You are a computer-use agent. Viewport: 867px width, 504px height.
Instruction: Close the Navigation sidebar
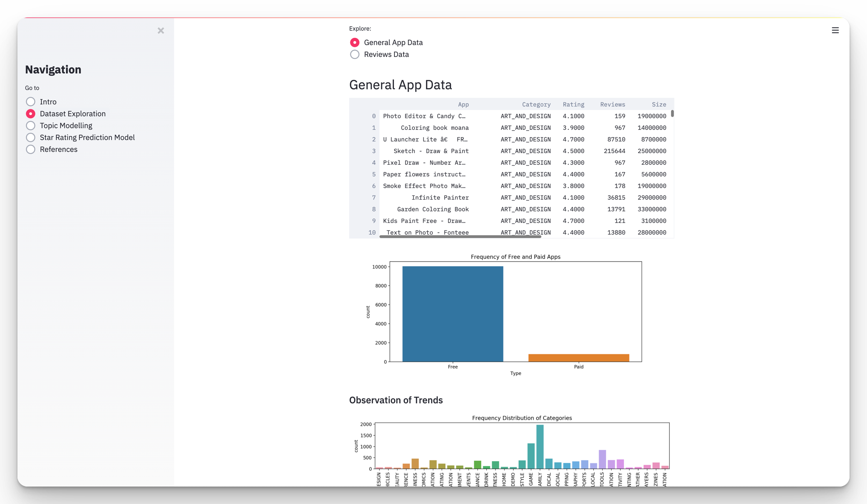point(161,31)
